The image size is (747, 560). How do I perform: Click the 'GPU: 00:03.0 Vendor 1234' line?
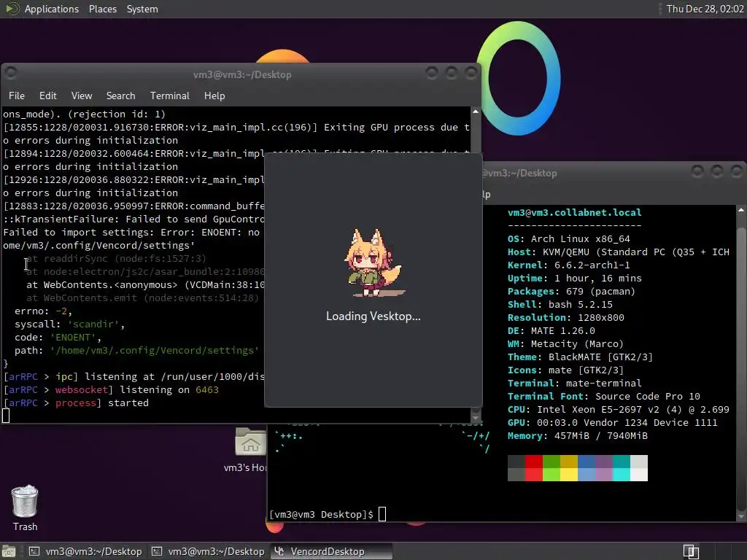pos(612,422)
